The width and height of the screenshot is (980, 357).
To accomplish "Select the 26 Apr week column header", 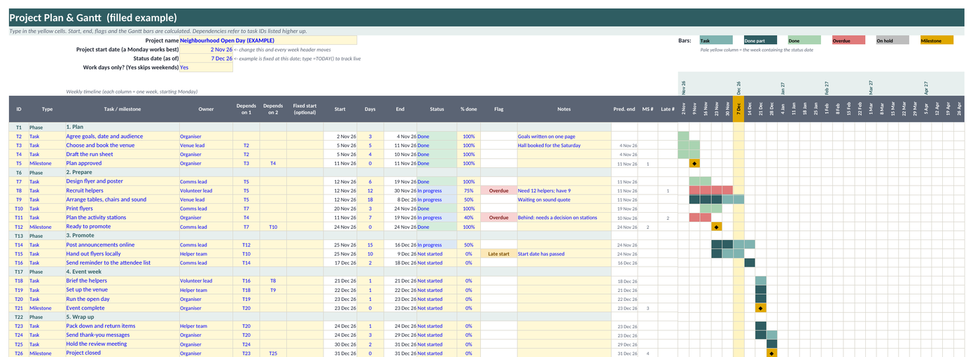I will 958,109.
